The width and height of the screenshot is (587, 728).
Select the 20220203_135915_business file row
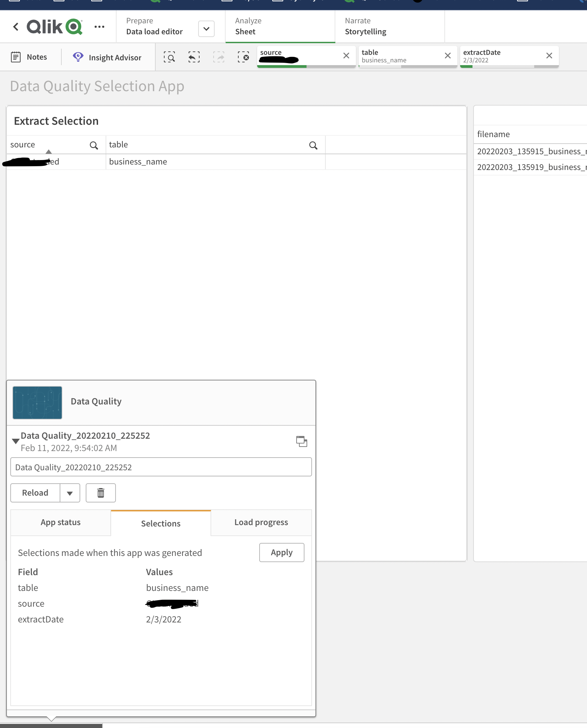(531, 151)
